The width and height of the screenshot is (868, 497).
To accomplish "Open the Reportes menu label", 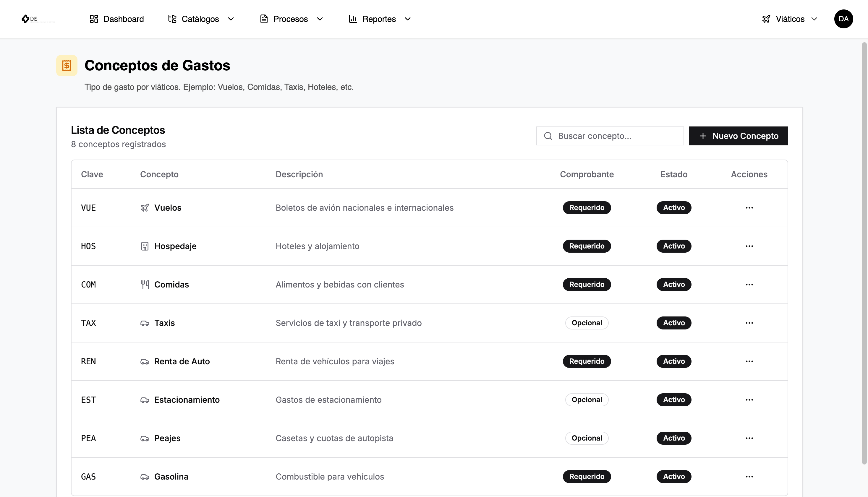I will [379, 19].
